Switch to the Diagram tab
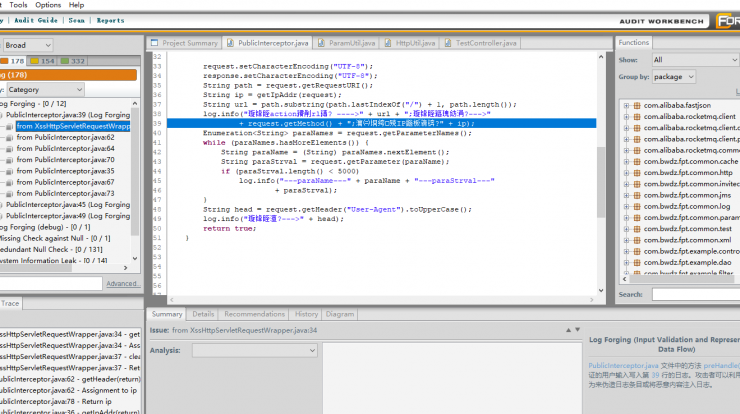Viewport: 740px width, 414px height. point(340,314)
